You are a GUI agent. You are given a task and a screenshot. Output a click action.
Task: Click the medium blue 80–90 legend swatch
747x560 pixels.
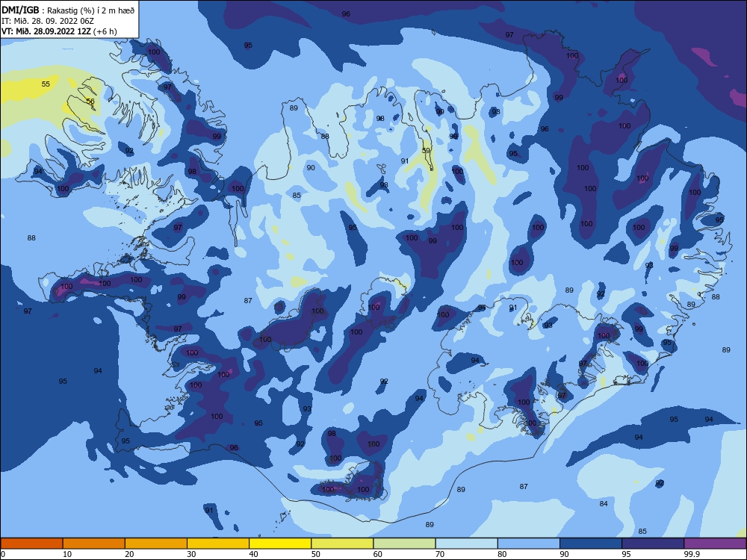click(x=529, y=544)
